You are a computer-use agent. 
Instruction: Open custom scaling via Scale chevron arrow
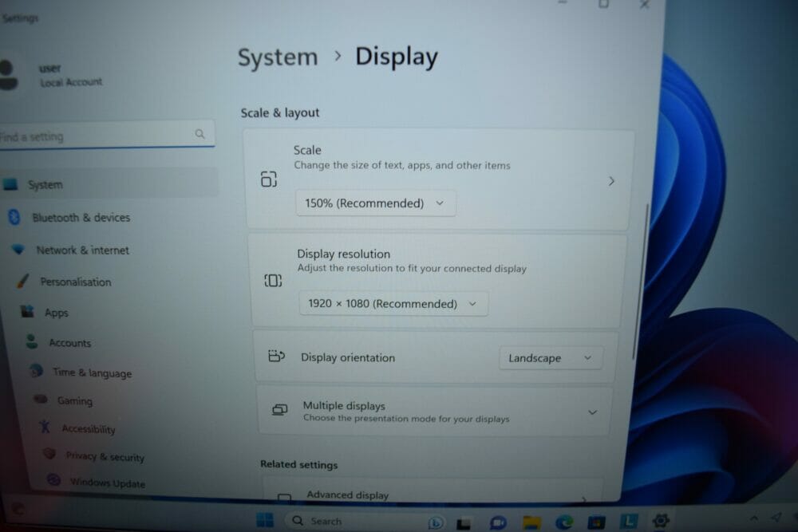tap(611, 181)
